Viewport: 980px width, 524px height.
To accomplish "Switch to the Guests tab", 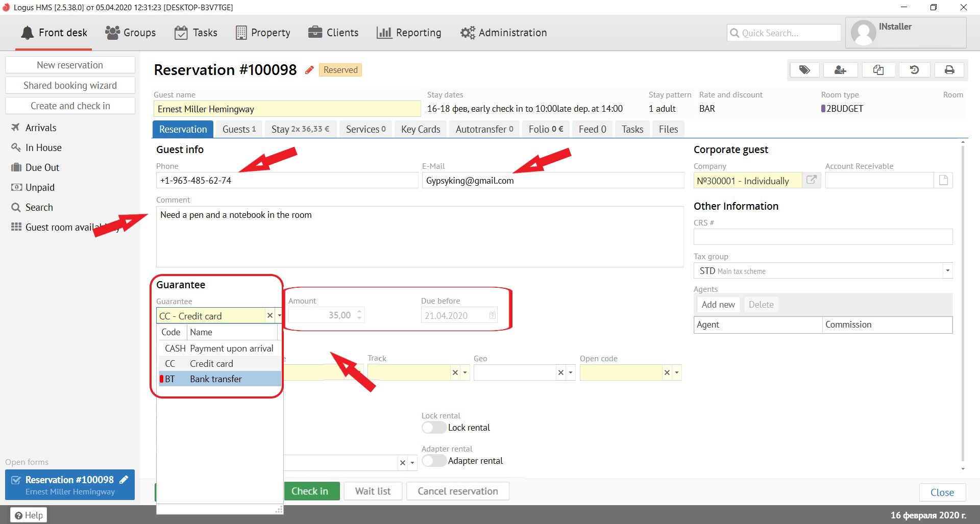I will tap(239, 129).
